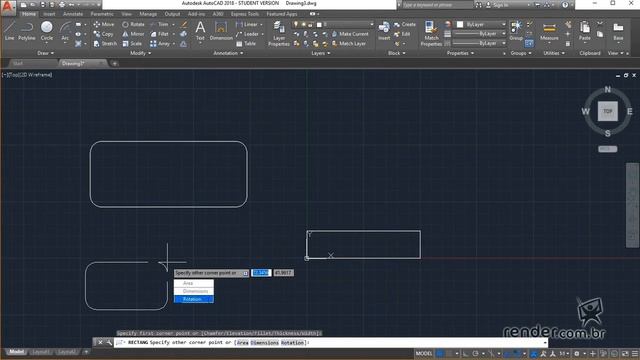Click the Copy tool
This screenshot has width=640, height=360.
104,34
